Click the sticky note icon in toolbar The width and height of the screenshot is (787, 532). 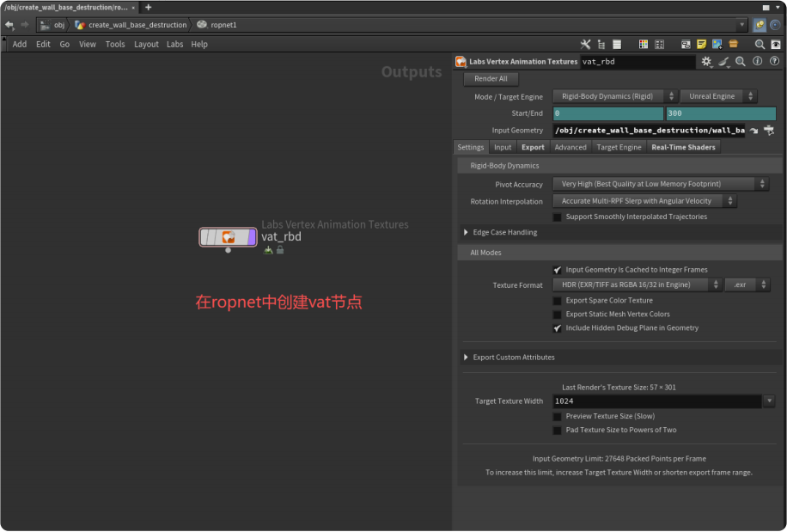click(701, 44)
